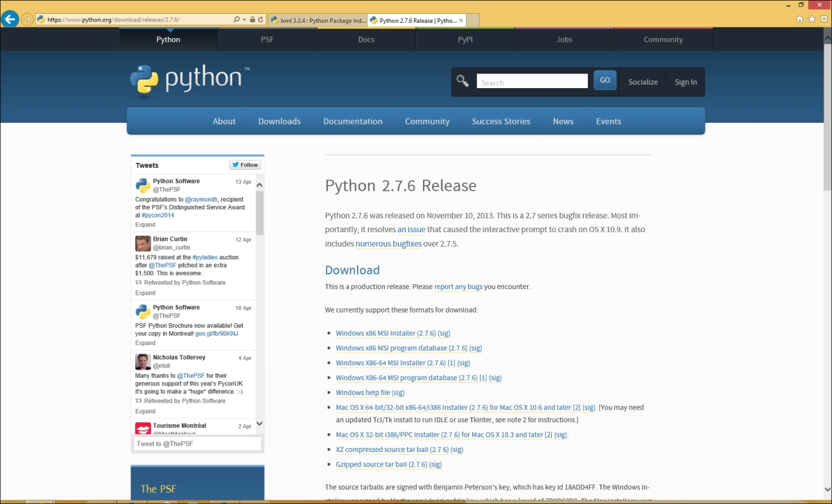Click the security padlock icon in address bar
The image size is (832, 504).
[x=252, y=20]
